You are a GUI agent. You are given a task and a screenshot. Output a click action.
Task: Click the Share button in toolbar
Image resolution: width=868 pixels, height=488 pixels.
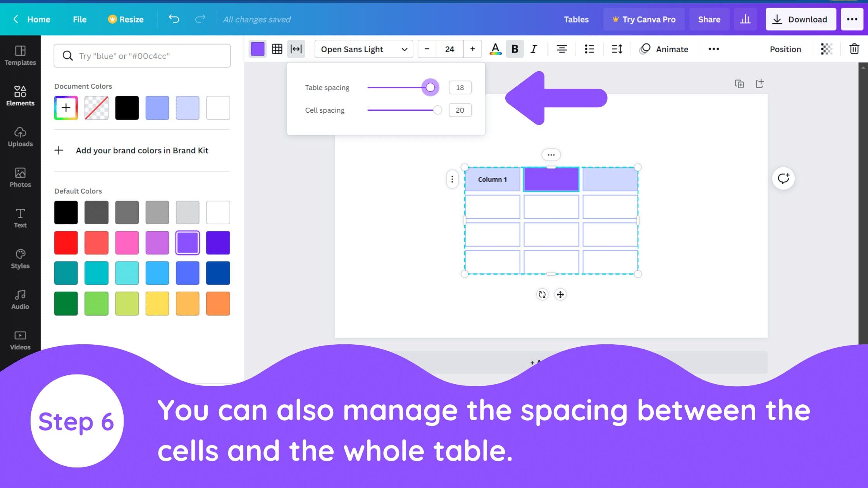point(710,19)
